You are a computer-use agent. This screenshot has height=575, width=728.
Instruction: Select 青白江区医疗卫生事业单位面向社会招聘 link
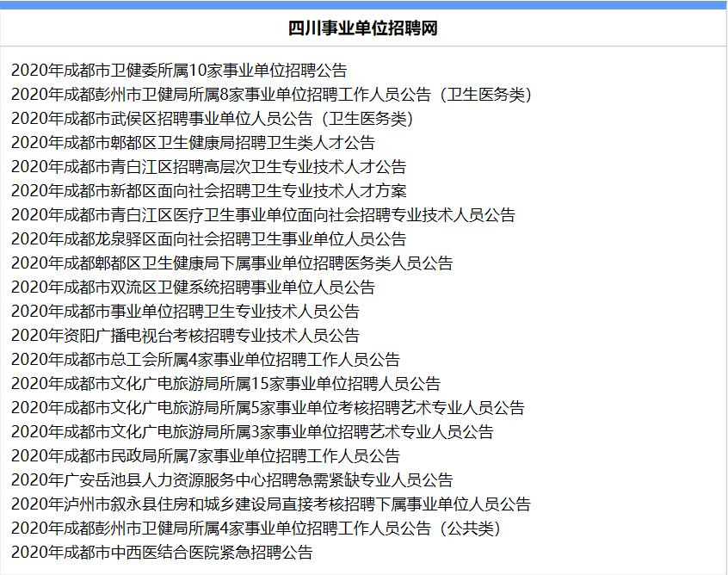click(263, 215)
